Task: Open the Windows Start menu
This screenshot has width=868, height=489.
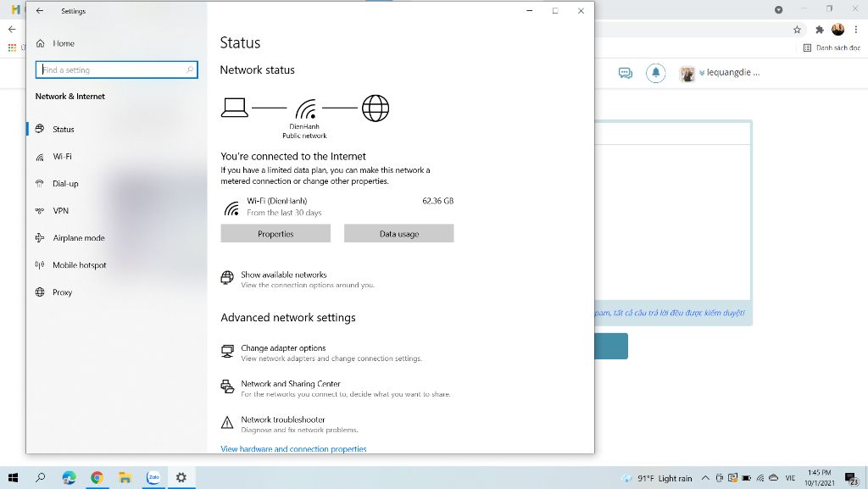Action: coord(14,477)
